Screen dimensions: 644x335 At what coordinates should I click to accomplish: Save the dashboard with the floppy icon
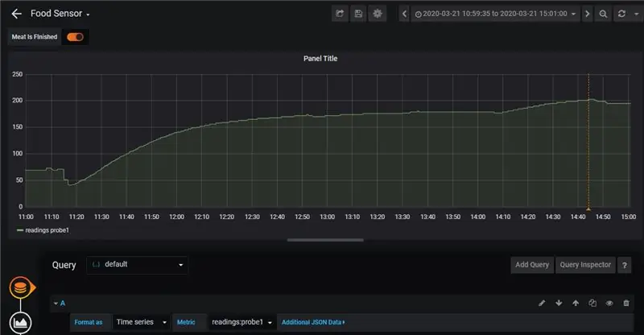(358, 14)
